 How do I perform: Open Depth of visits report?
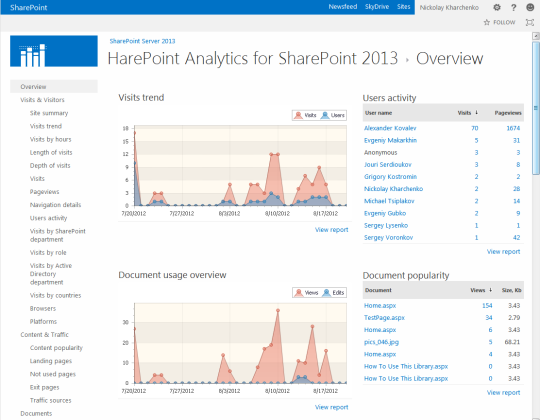(x=50, y=165)
